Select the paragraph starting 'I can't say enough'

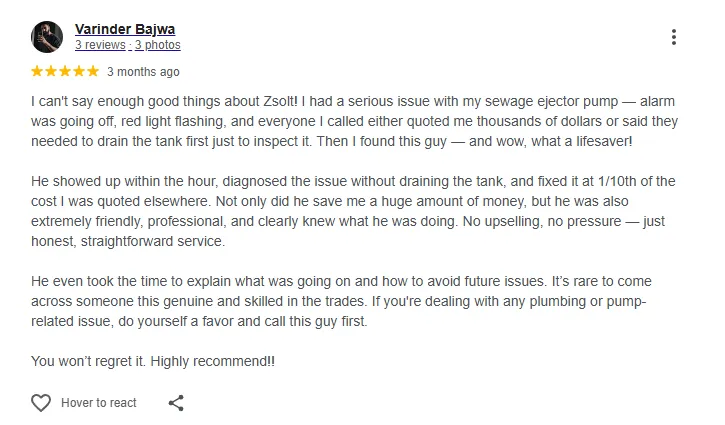pos(355,121)
